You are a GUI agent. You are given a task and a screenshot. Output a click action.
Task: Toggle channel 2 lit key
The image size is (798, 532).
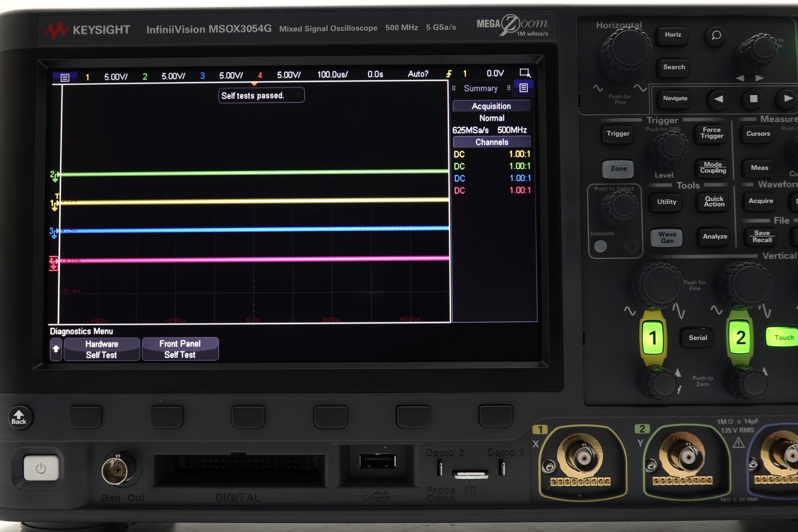pos(741,338)
